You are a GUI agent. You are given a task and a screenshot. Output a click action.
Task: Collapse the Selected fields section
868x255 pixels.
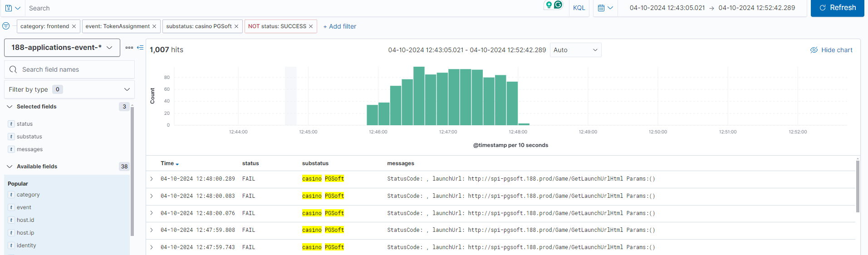pos(10,107)
